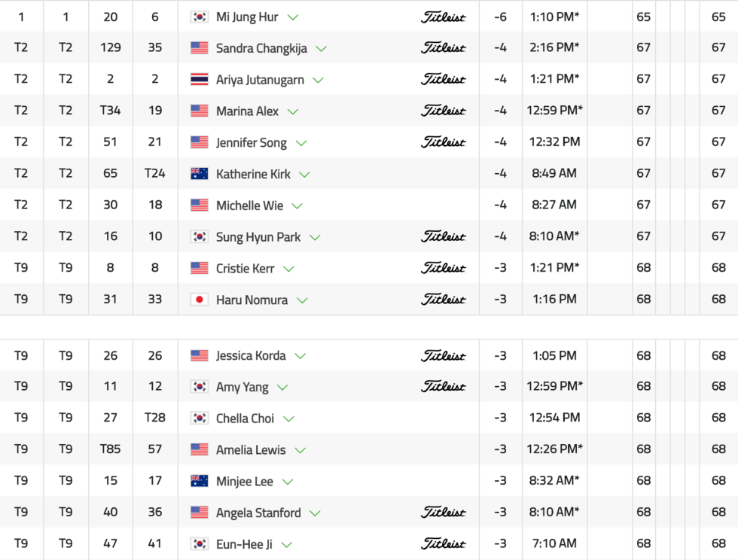Expand Chella Choi's row arrow

(288, 419)
